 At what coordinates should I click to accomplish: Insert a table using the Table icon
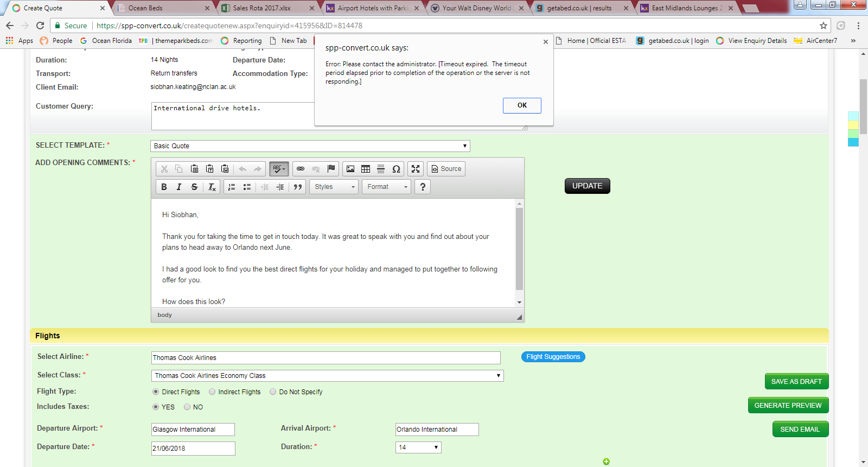click(366, 169)
